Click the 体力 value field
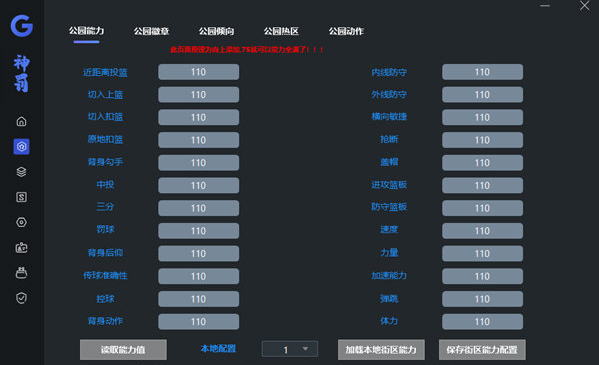 click(482, 322)
